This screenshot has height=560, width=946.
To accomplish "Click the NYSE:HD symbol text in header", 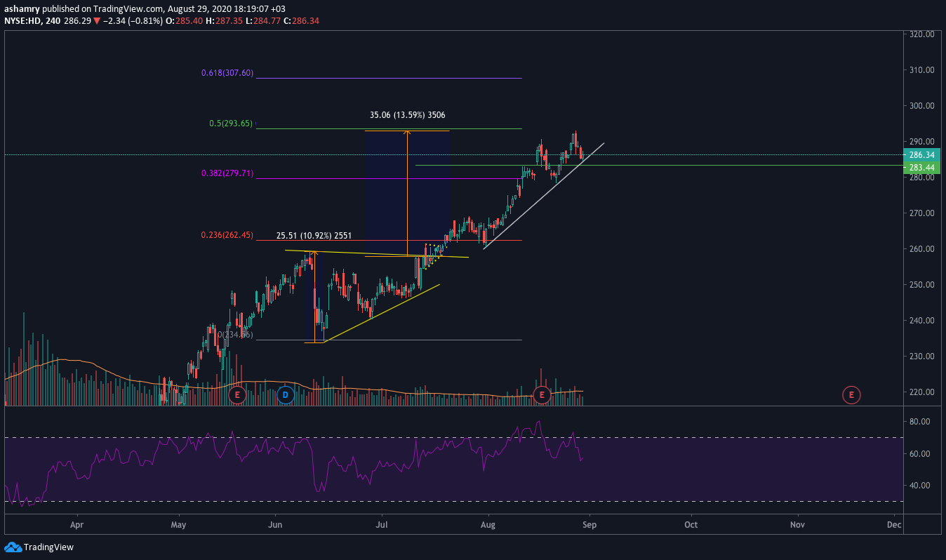I will 21,20.
